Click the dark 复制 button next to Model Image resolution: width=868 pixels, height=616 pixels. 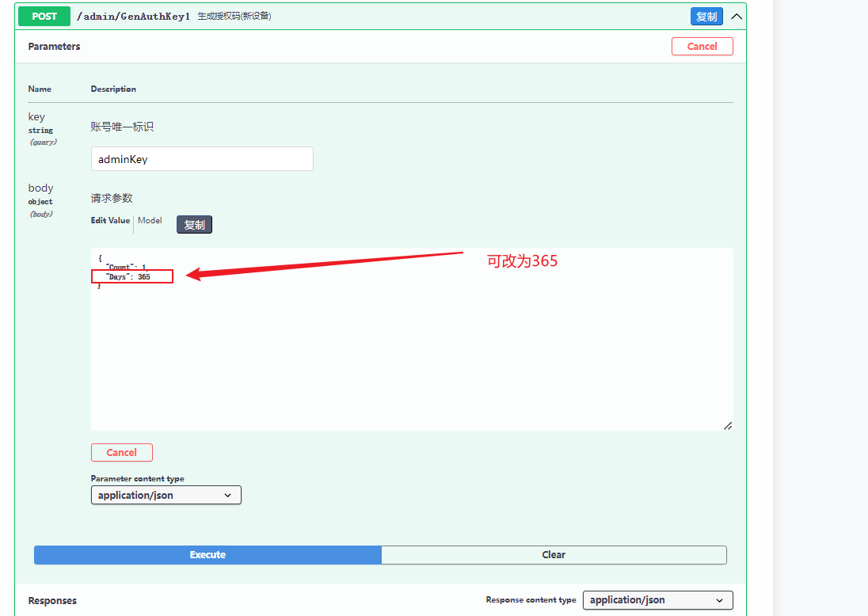(194, 225)
